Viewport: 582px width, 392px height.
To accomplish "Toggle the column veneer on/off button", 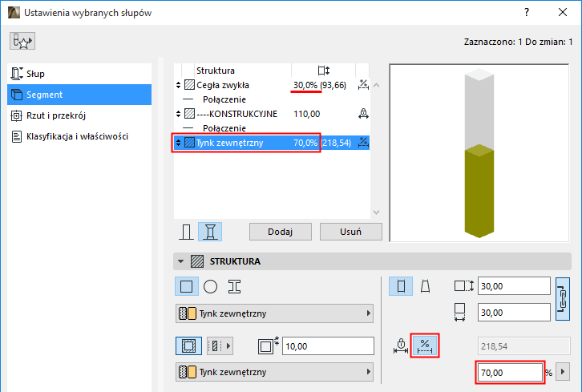I will [x=188, y=346].
